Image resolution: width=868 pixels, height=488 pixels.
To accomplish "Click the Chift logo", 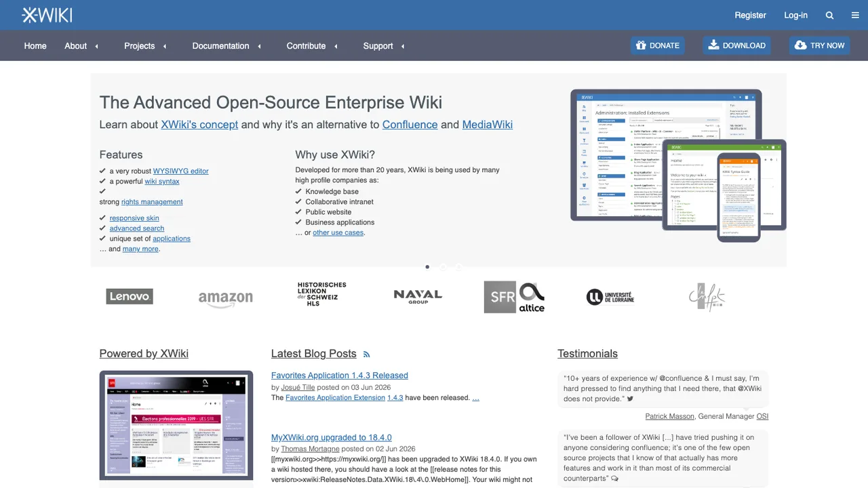I will 707,297.
